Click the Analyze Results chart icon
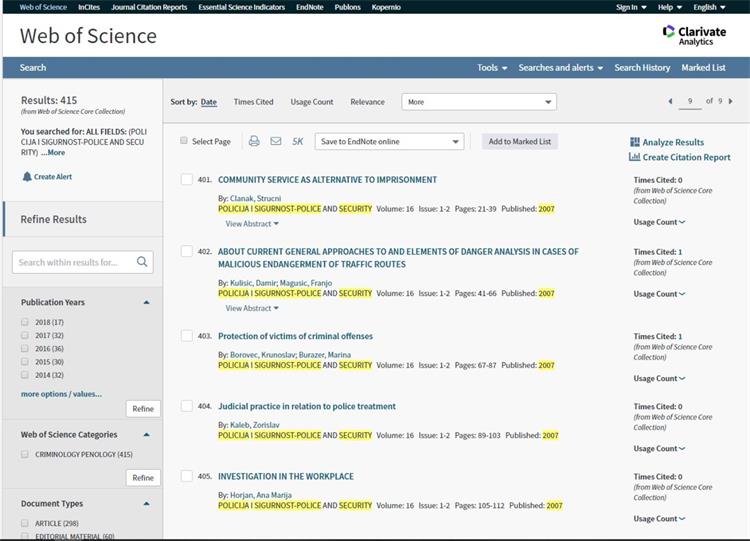This screenshot has width=750, height=541. (x=635, y=142)
